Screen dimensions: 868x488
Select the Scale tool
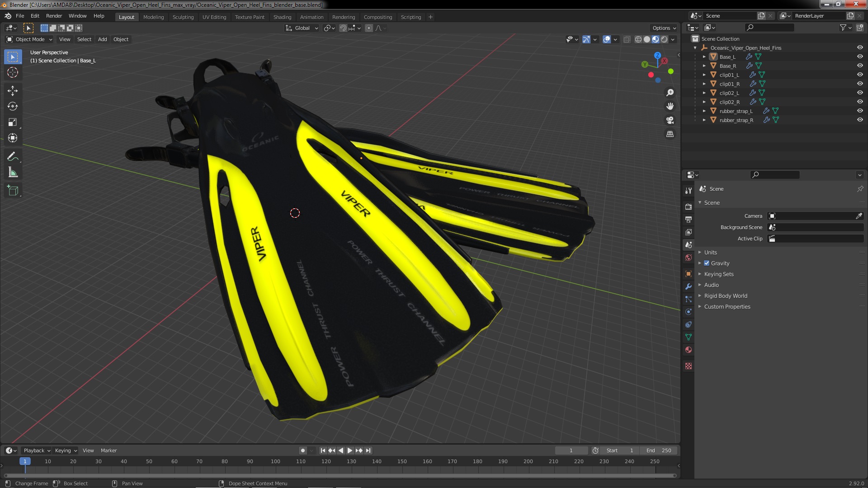pos(13,122)
